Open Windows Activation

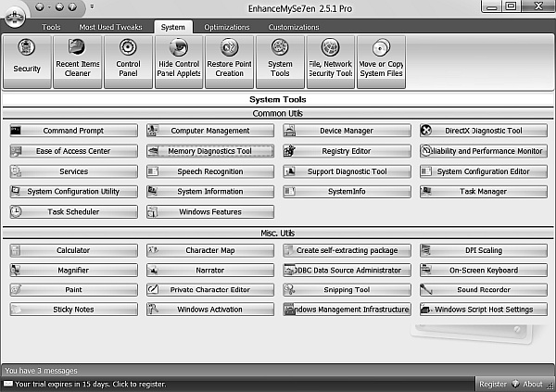[210, 310]
